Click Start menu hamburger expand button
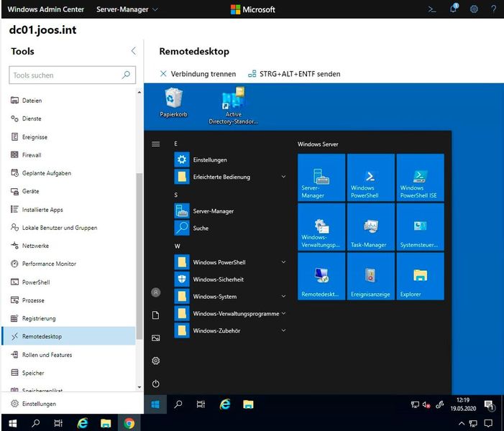 155,144
